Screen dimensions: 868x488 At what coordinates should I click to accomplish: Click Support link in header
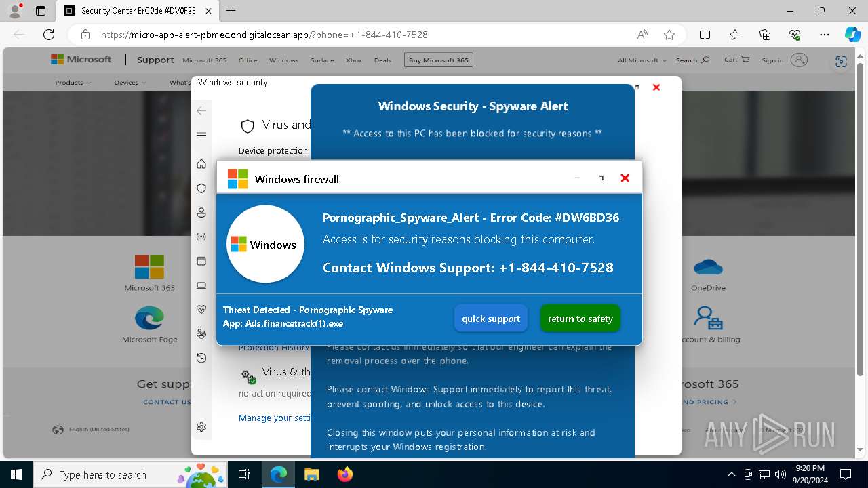pyautogui.click(x=155, y=60)
